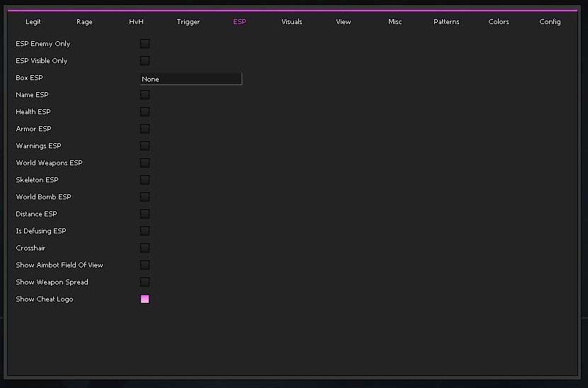The image size is (588, 388).
Task: Turn on Health ESP
Action: pos(145,112)
